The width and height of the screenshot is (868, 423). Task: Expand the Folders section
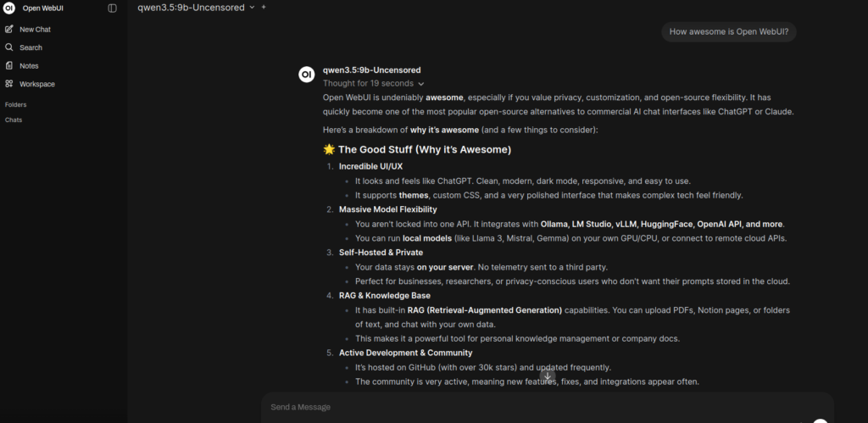[x=15, y=104]
